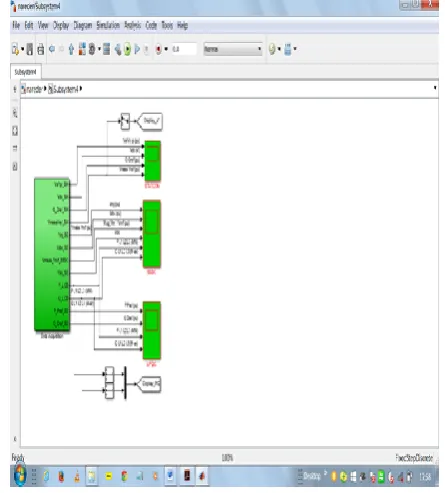This screenshot has width=445, height=493.
Task: Click the Step Back toolbar icon
Action: [118, 50]
